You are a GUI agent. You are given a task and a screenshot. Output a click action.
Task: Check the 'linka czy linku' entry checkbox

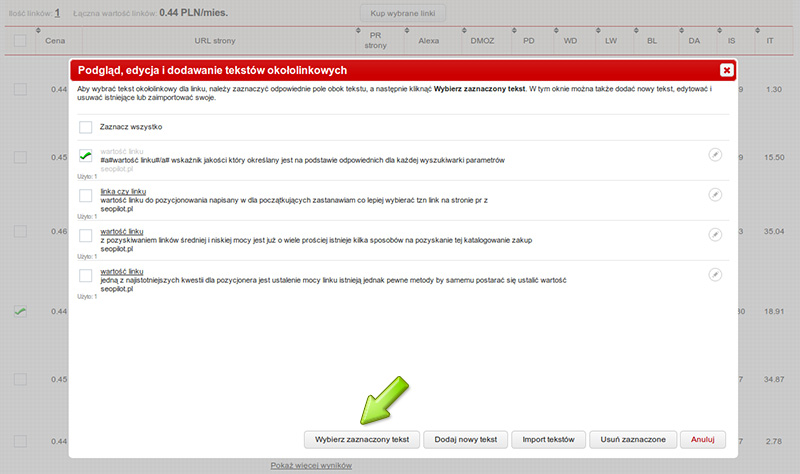tap(86, 195)
